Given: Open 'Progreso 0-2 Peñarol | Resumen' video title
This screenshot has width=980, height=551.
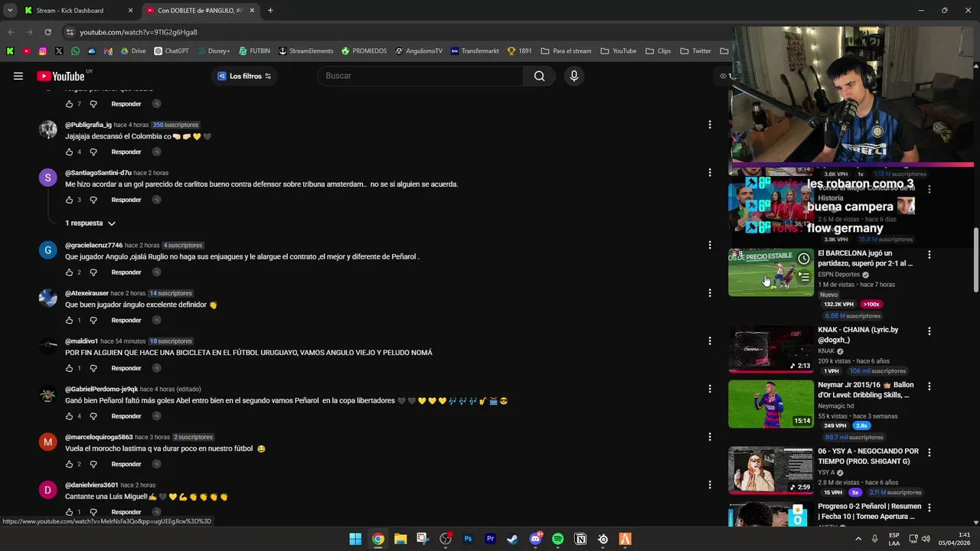Looking at the screenshot, I should [869, 511].
